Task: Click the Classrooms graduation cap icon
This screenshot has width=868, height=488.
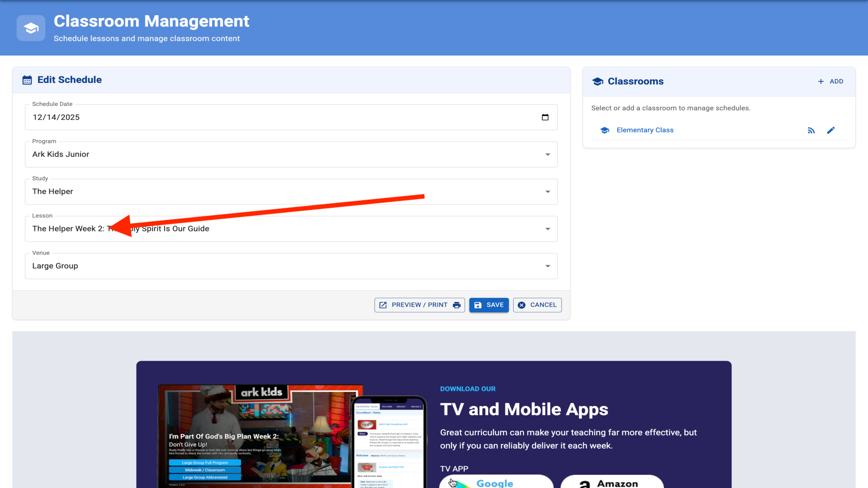Action: (x=598, y=81)
